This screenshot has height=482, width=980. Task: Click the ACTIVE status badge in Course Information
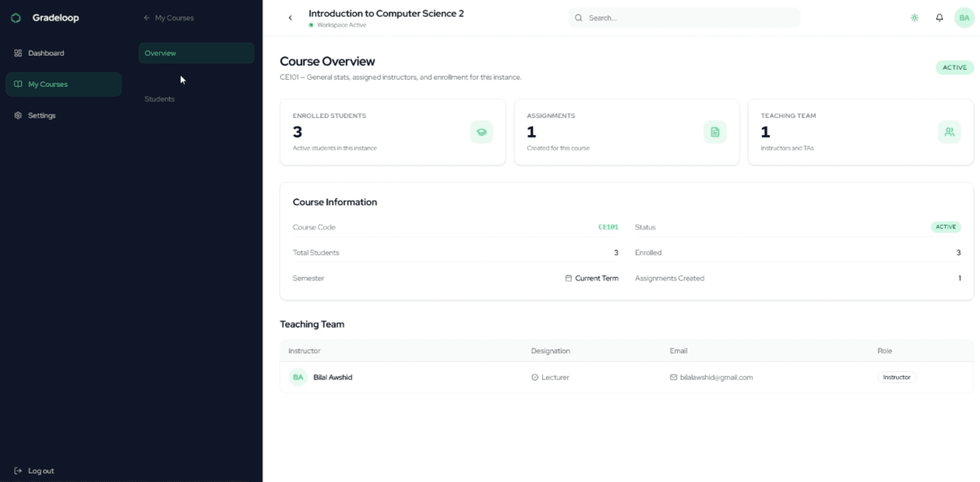(946, 227)
